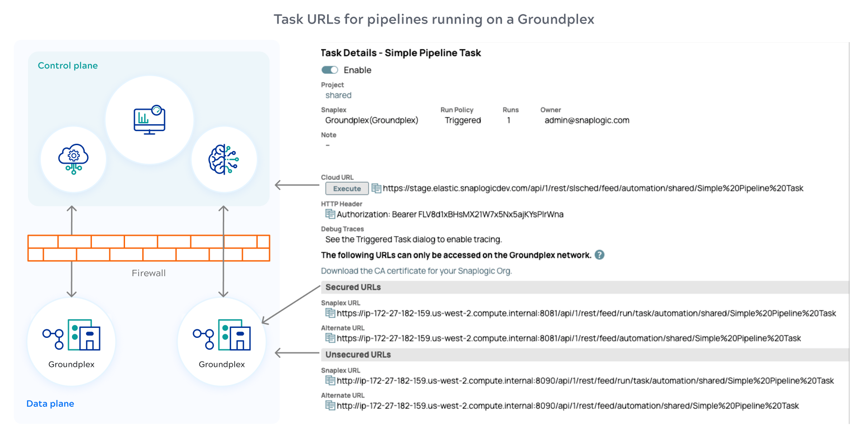This screenshot has height=434, width=868.
Task: Copy the secured Snaplex URL
Action: pyautogui.click(x=330, y=313)
